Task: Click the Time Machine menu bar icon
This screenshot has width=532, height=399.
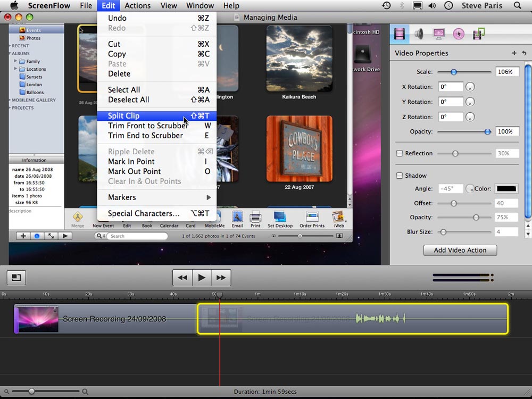Action: point(386,6)
